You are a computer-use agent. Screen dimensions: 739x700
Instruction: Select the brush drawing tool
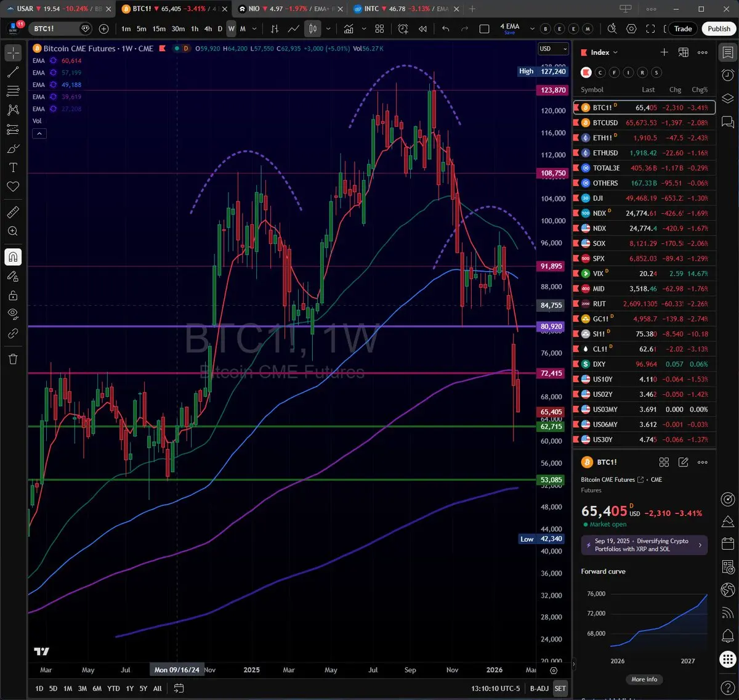pos(13,149)
